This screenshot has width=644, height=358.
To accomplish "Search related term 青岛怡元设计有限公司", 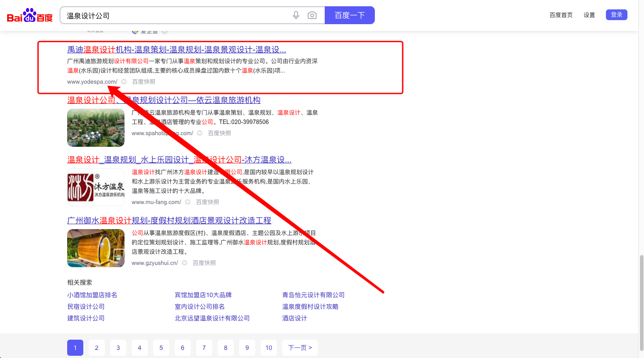I will (x=313, y=295).
